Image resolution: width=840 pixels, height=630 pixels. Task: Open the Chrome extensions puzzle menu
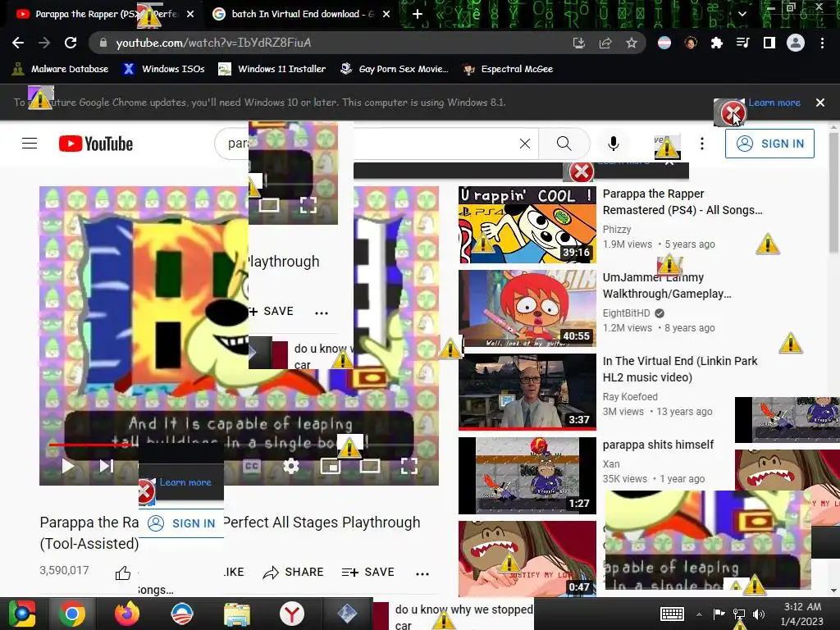[717, 43]
